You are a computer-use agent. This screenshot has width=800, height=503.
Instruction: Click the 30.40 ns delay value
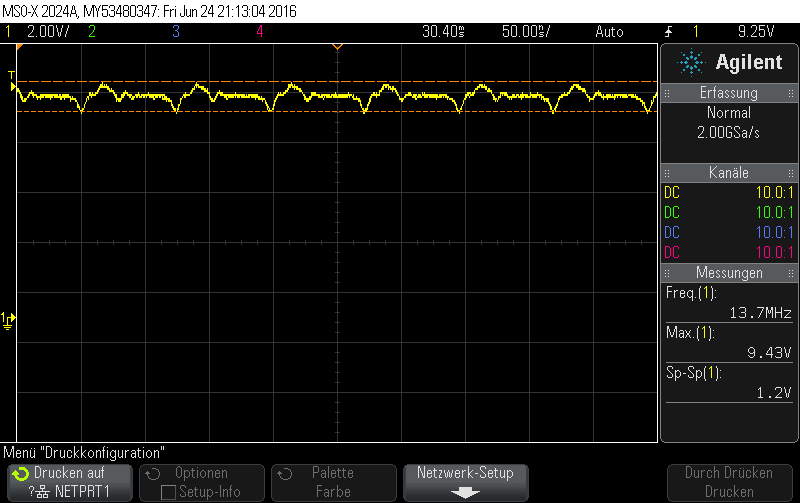[443, 32]
